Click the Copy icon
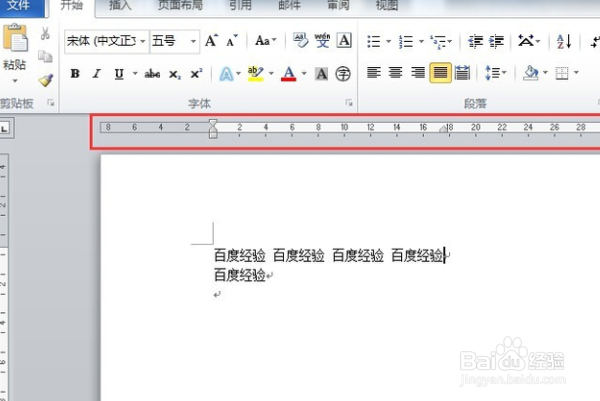Viewport: 600px width, 401px height. pyautogui.click(x=45, y=56)
